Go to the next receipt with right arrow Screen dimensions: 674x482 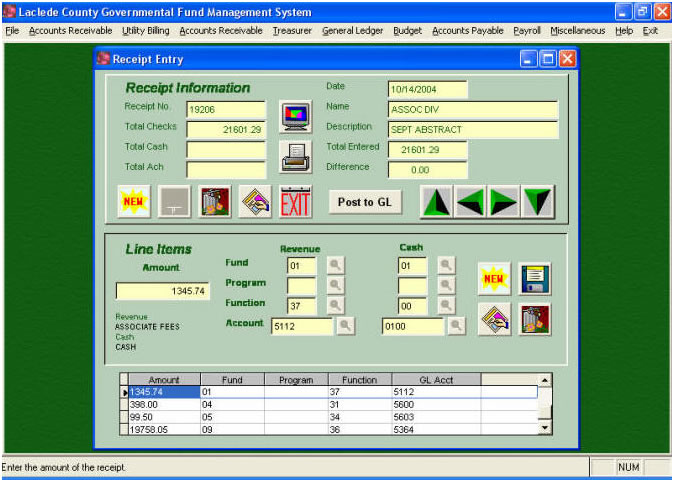tap(504, 202)
